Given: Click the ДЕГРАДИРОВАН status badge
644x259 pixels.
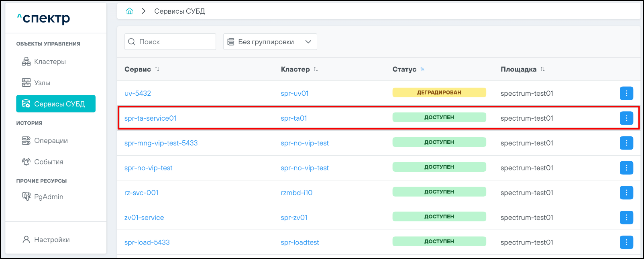Looking at the screenshot, I should pos(439,92).
